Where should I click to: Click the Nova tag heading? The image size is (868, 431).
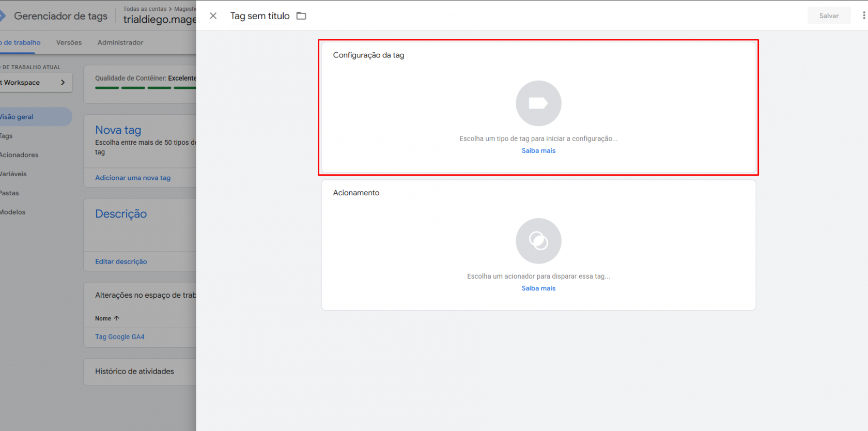click(x=118, y=130)
